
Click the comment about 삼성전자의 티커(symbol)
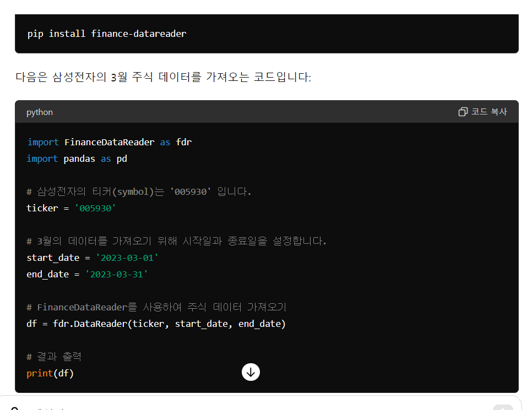point(139,192)
